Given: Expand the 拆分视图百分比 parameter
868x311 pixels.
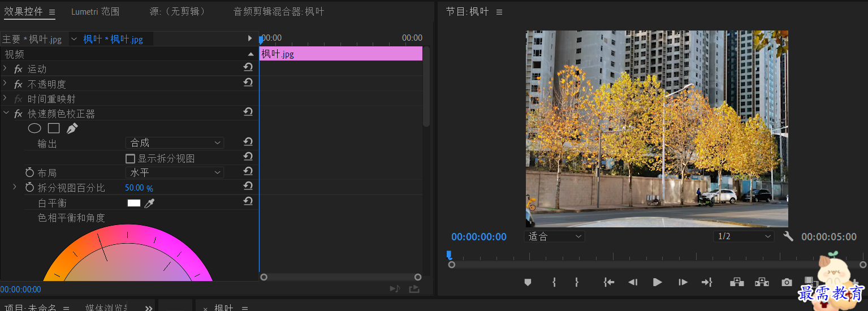Looking at the screenshot, I should pyautogui.click(x=15, y=187).
